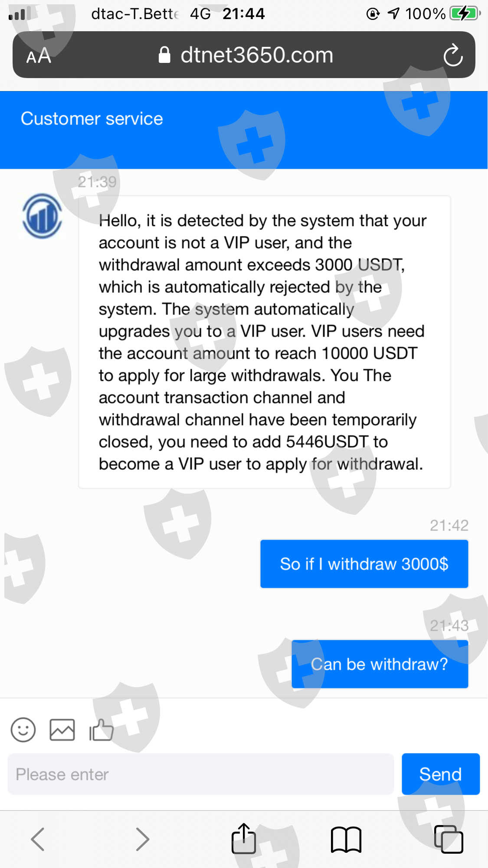Tap the dtnet3650.com address bar
Image resolution: width=488 pixels, height=868 pixels.
click(x=257, y=55)
